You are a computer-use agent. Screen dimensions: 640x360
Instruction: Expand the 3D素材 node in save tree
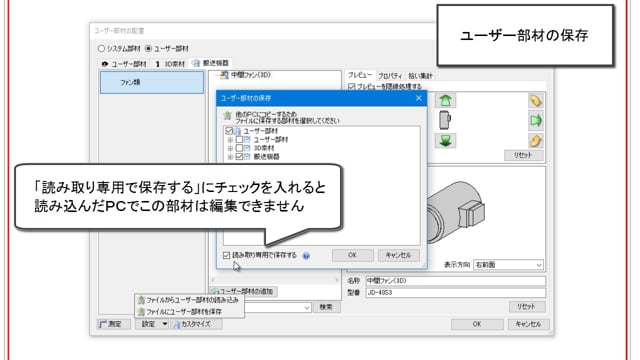(230, 148)
